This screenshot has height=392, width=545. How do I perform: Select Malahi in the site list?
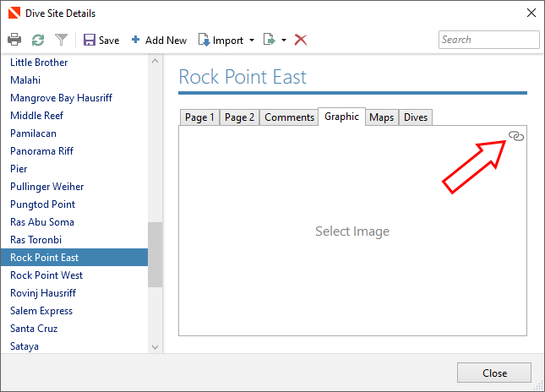(x=74, y=80)
